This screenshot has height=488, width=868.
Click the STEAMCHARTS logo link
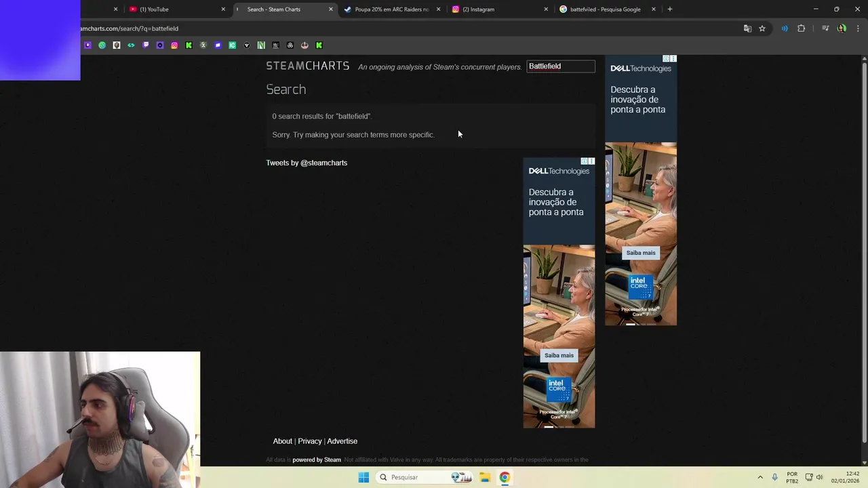tap(308, 66)
